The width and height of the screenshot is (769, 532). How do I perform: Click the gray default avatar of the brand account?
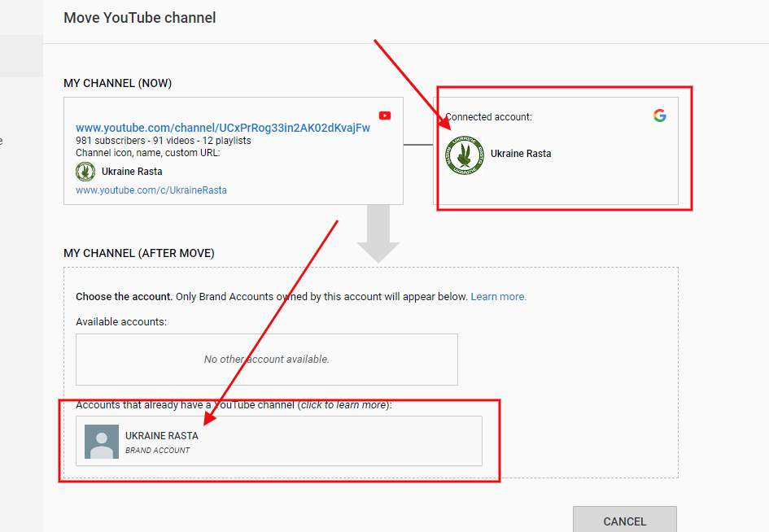coord(102,441)
